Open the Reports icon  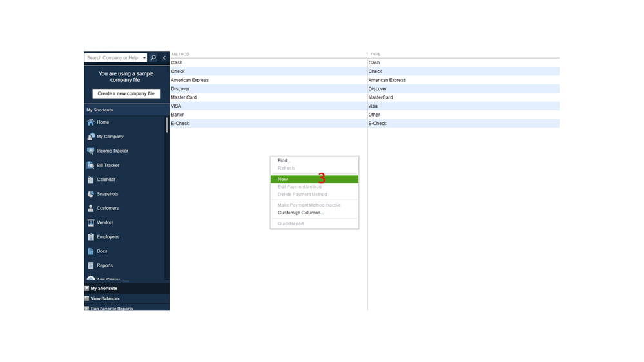point(91,266)
